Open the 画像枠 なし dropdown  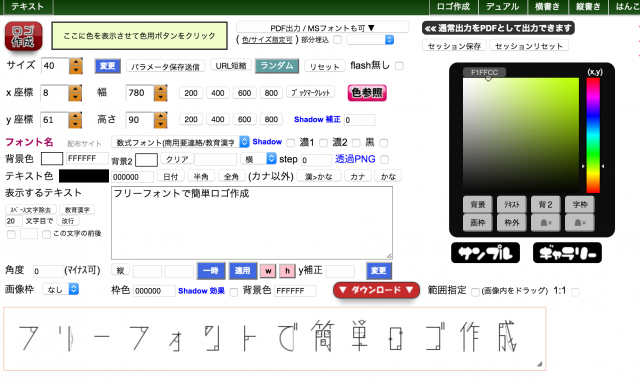click(x=60, y=289)
